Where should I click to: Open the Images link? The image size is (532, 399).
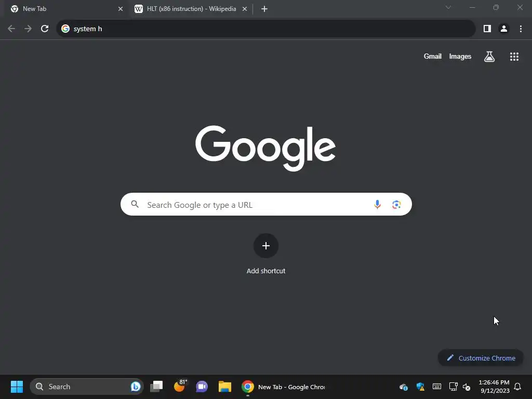point(460,56)
